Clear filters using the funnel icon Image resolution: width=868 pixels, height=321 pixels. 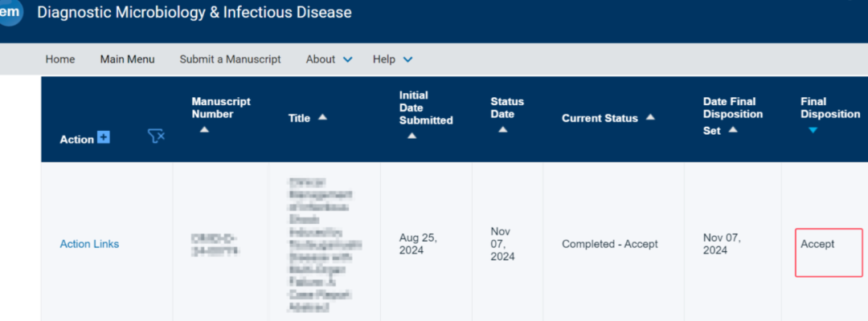157,136
